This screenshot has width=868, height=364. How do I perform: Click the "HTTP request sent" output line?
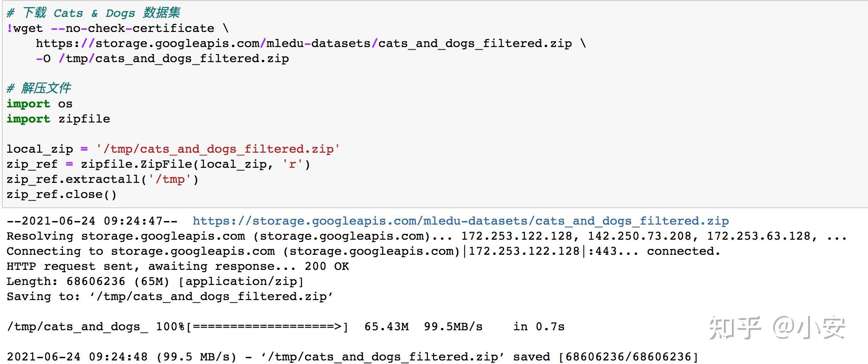click(x=177, y=266)
